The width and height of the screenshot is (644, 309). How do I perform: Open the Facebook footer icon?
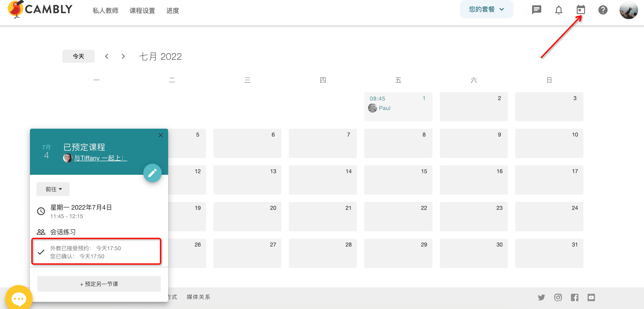click(x=574, y=297)
